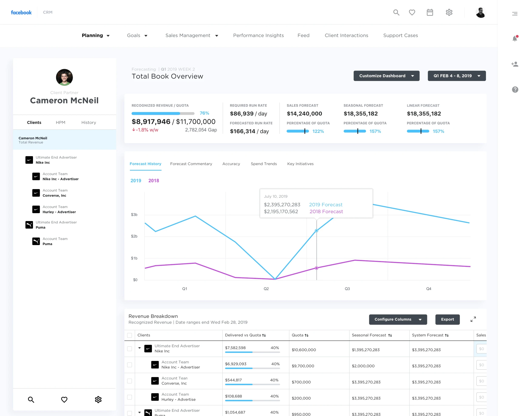
Task: Switch to the Forecast Commentary tab
Action: pyautogui.click(x=191, y=164)
